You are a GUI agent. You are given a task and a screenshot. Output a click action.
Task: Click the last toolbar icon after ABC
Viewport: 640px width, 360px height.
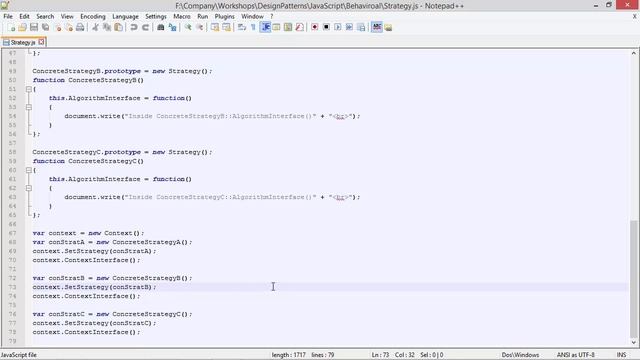(x=388, y=27)
